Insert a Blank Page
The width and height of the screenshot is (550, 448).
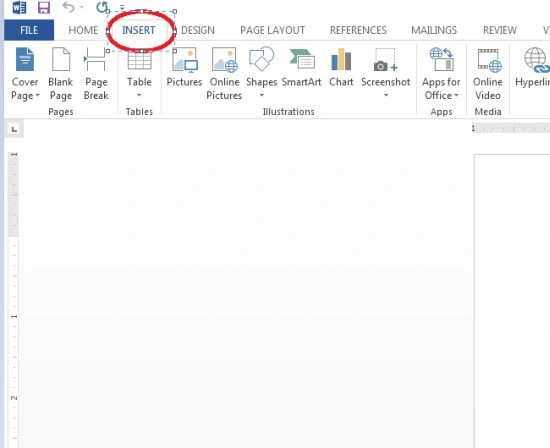pyautogui.click(x=61, y=74)
